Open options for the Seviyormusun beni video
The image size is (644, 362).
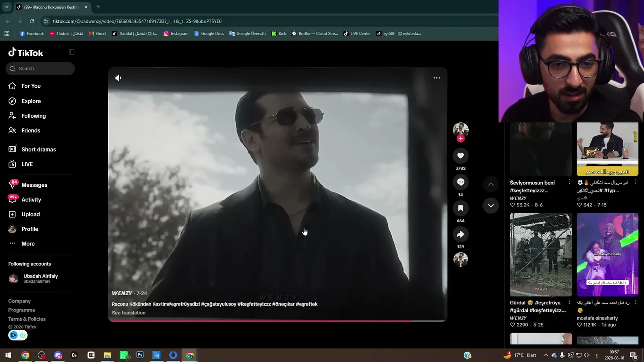(x=569, y=183)
